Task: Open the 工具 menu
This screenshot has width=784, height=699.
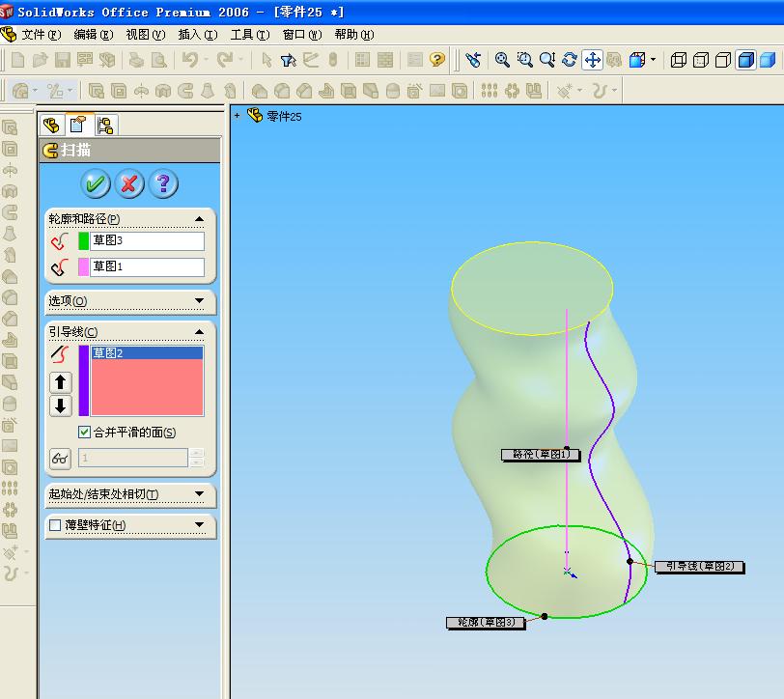Action: click(249, 35)
